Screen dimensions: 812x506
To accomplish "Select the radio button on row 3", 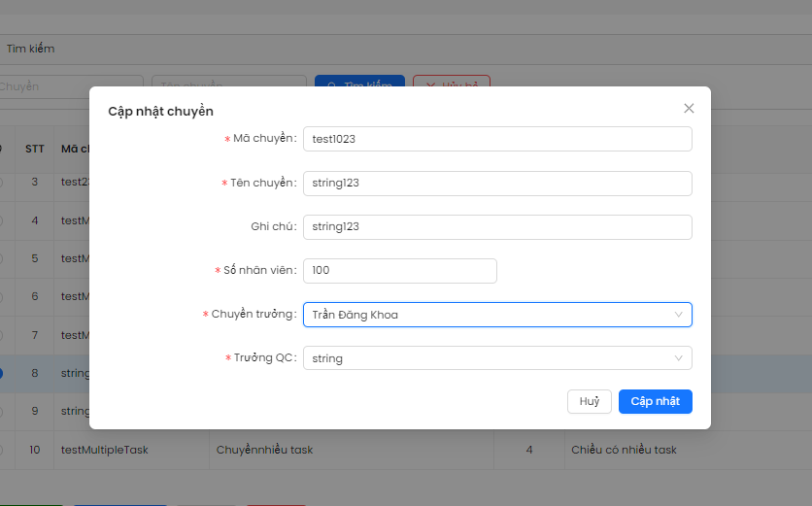I will coord(2,182).
